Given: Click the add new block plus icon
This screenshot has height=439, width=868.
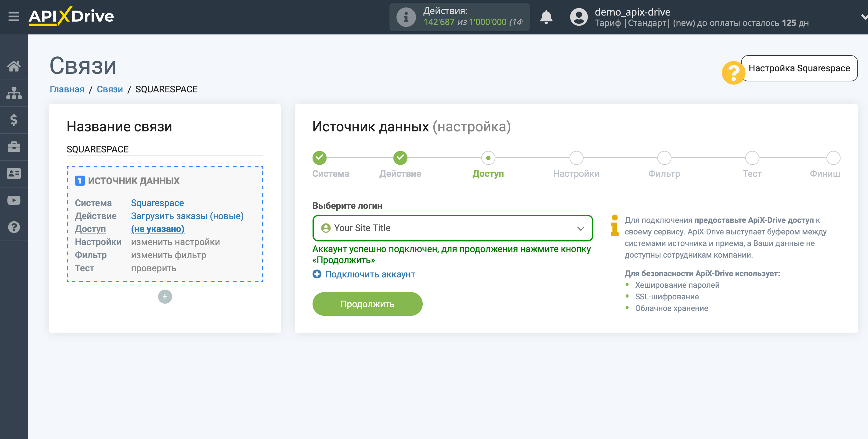Looking at the screenshot, I should tap(165, 296).
